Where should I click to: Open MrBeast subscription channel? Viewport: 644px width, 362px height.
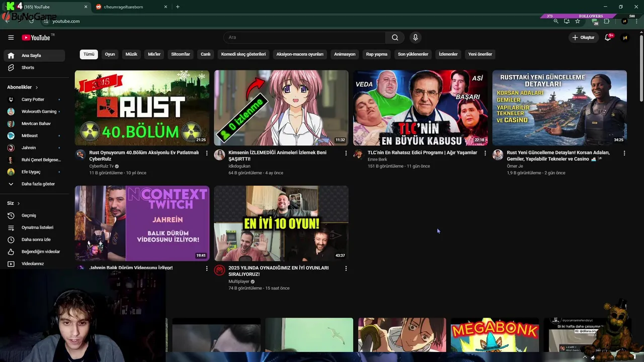[35, 136]
